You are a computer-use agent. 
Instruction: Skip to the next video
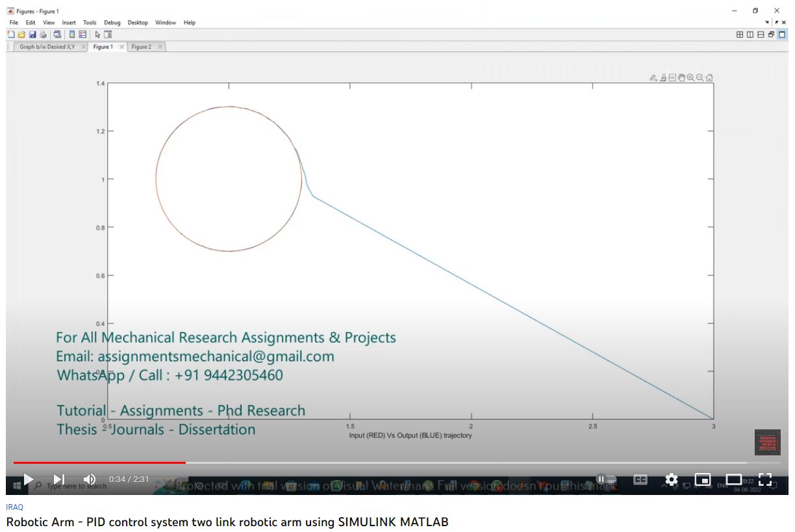pos(59,479)
